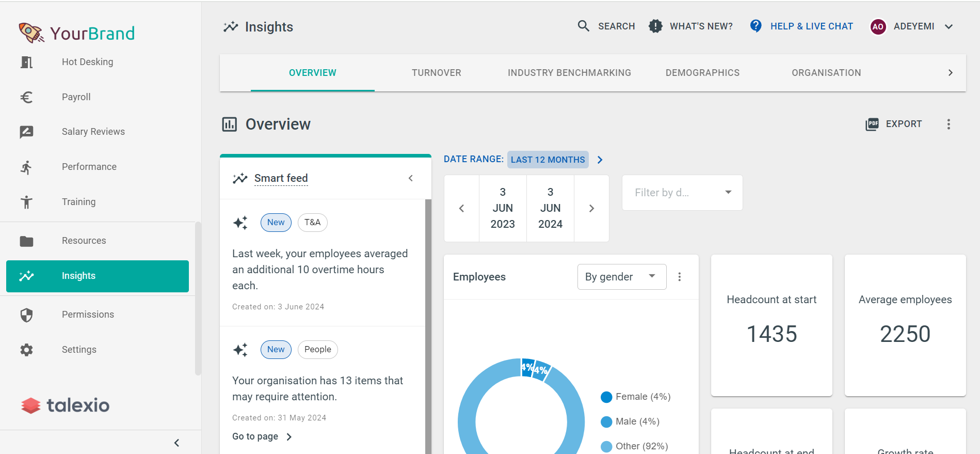Screen dimensions: 980x454
Task: Open Overview three-dot options menu
Action: (949, 124)
